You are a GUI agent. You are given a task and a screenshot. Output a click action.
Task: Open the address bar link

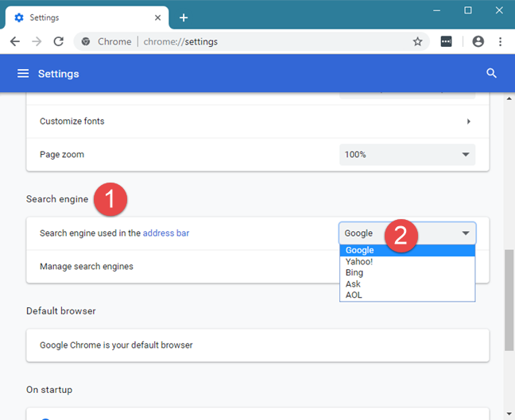click(166, 233)
